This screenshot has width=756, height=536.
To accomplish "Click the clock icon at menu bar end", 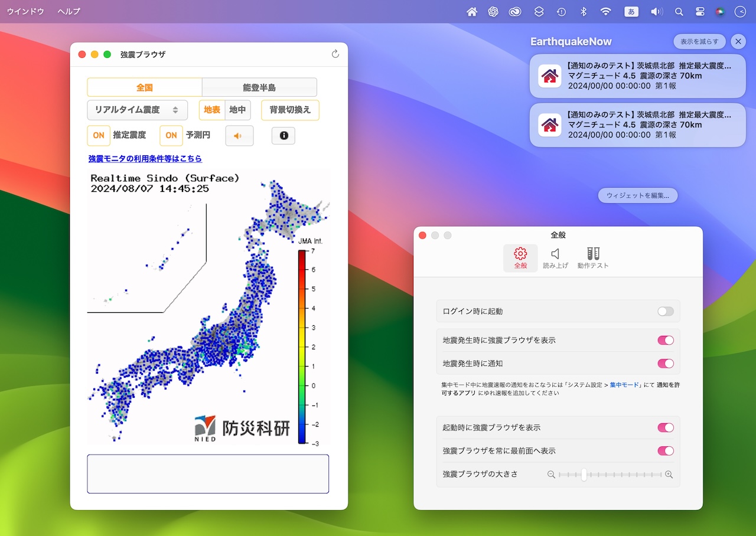I will [x=740, y=12].
